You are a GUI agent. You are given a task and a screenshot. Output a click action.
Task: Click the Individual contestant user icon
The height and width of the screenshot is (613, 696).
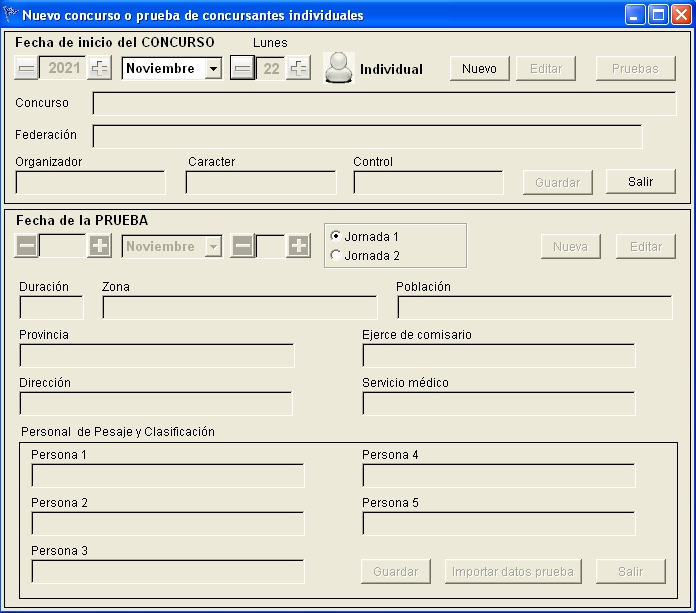click(x=340, y=69)
